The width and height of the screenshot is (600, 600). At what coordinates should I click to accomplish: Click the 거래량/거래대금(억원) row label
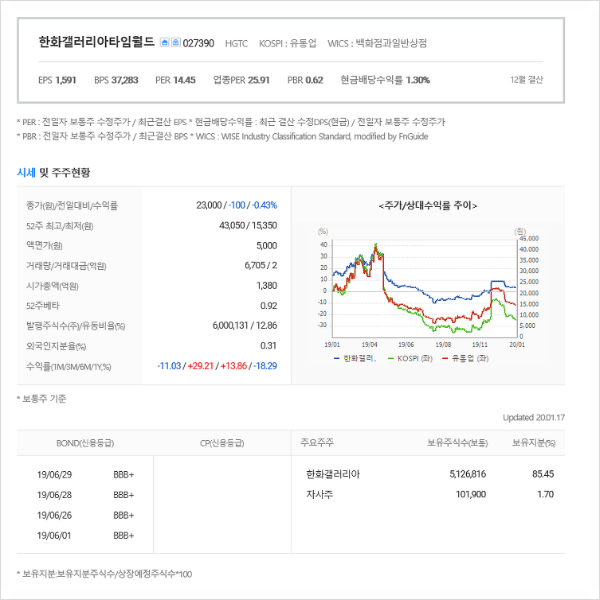coord(66,265)
